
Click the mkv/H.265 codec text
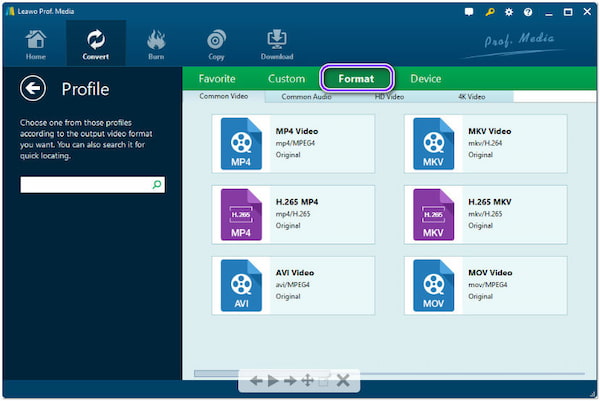click(x=485, y=214)
